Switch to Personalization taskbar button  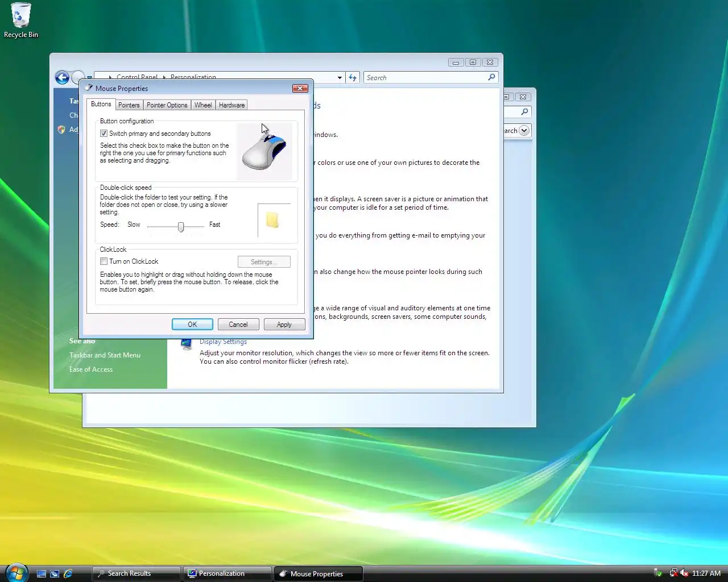tap(227, 573)
